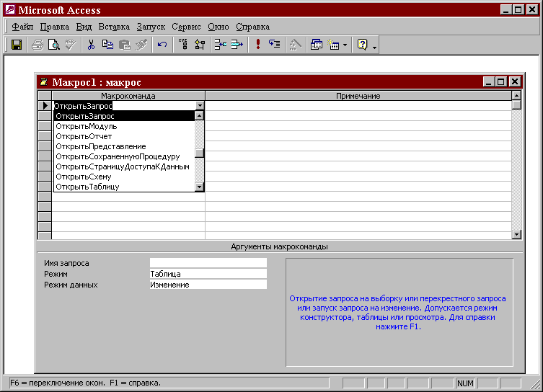Maximize the Макрос1 macro window
Image resolution: width=543 pixels, height=392 pixels.
501,82
